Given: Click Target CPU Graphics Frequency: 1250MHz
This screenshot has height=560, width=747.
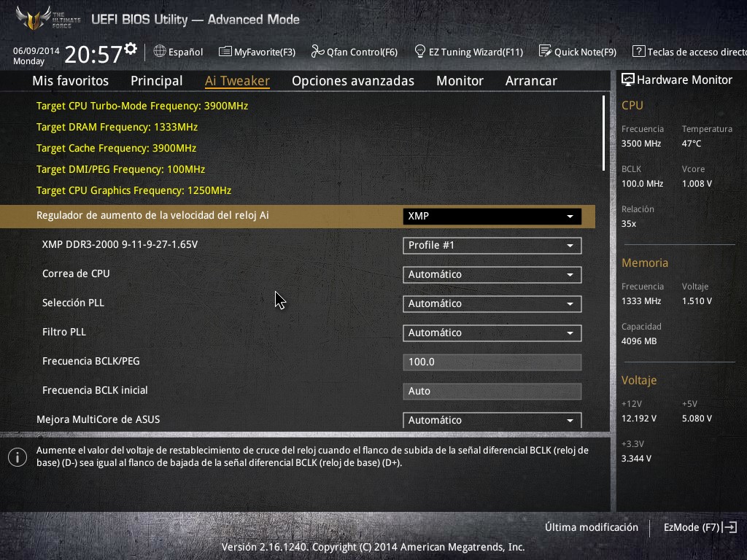Looking at the screenshot, I should 134,190.
